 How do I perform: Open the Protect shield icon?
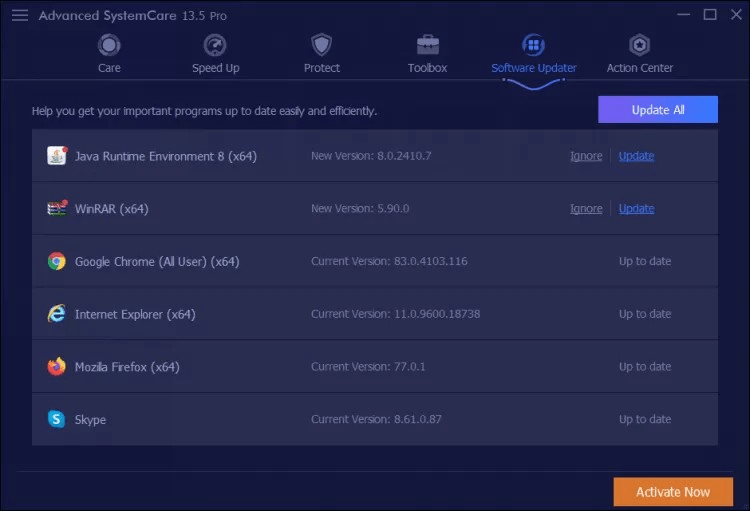pyautogui.click(x=321, y=45)
